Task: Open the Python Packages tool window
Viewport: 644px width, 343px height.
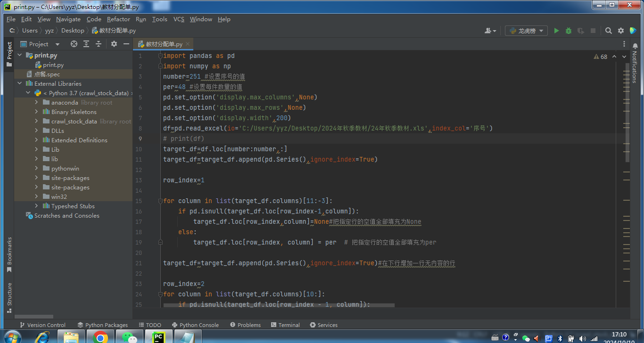Action: [x=103, y=325]
